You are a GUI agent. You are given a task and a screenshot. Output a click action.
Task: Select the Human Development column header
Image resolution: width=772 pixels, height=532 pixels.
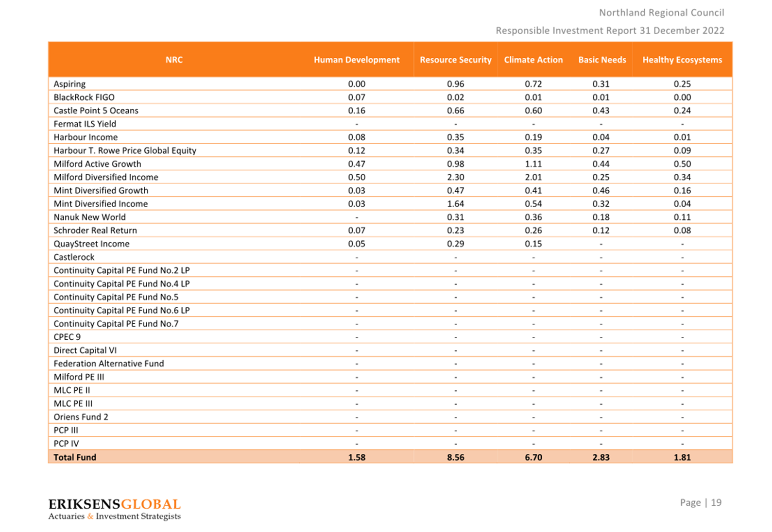pyautogui.click(x=357, y=60)
